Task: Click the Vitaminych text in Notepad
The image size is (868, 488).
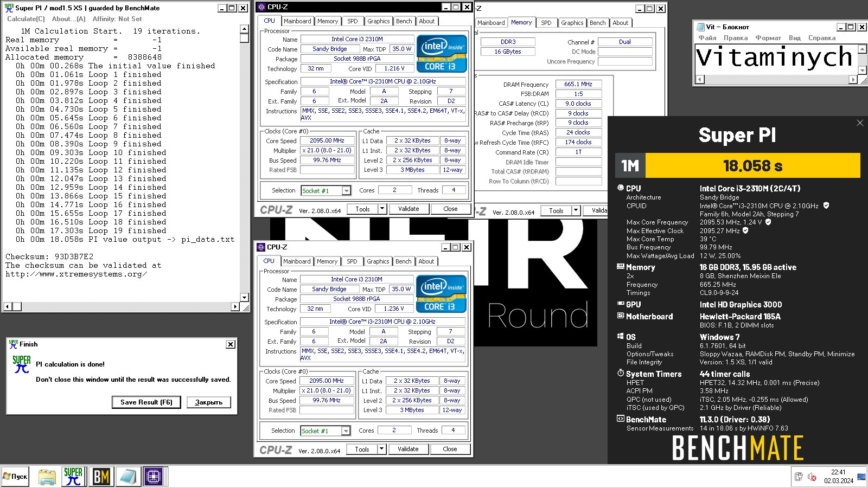Action: [774, 57]
